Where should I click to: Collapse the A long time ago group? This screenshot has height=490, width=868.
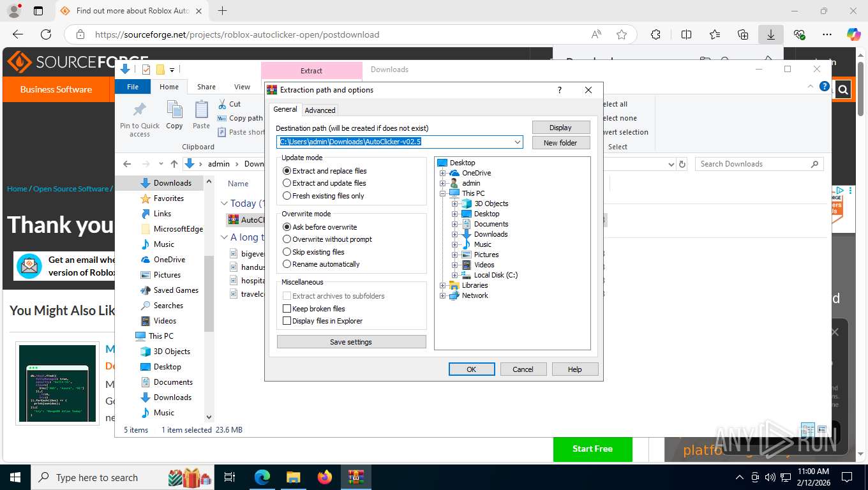224,237
